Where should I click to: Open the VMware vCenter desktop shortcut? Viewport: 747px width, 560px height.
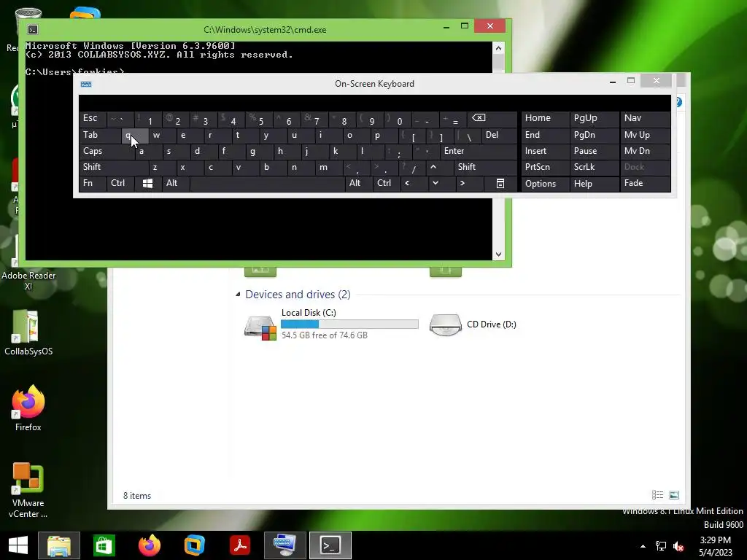[28, 491]
